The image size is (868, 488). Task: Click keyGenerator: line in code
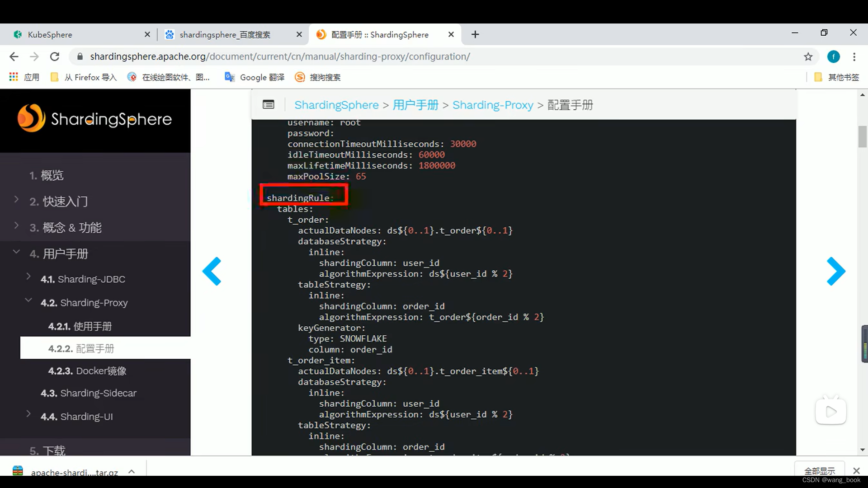[x=331, y=328]
